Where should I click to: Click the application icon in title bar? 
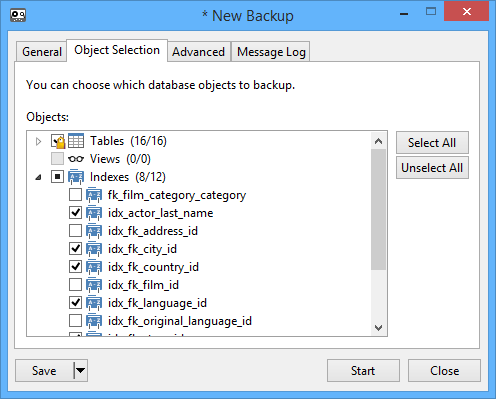[x=18, y=15]
